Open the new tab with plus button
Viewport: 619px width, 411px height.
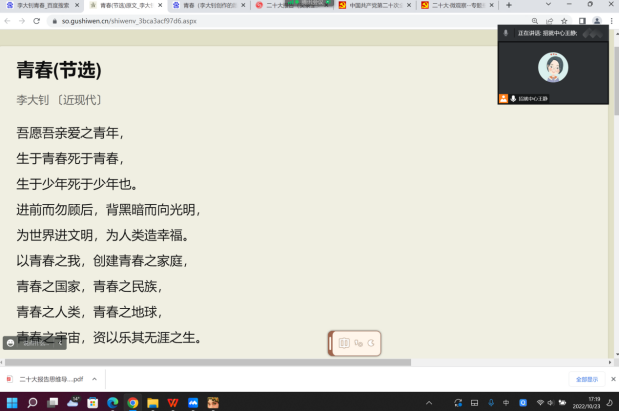coord(509,5)
